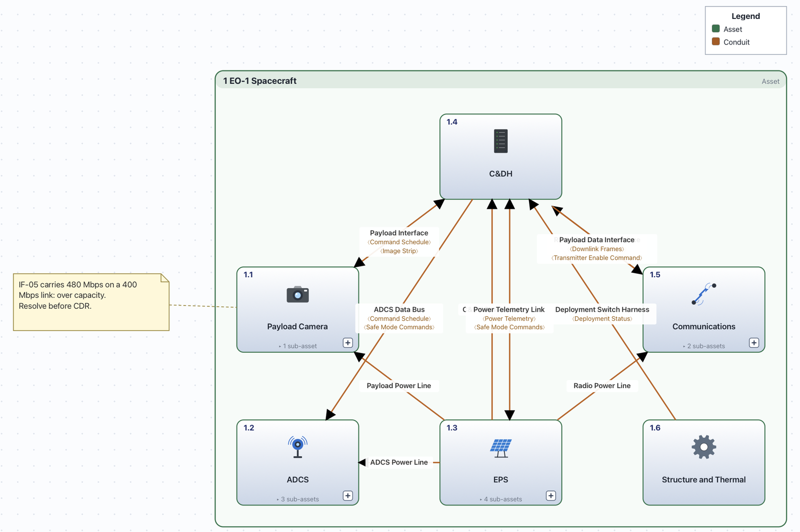
Task: Select the Payload Data Interface label
Action: click(596, 240)
